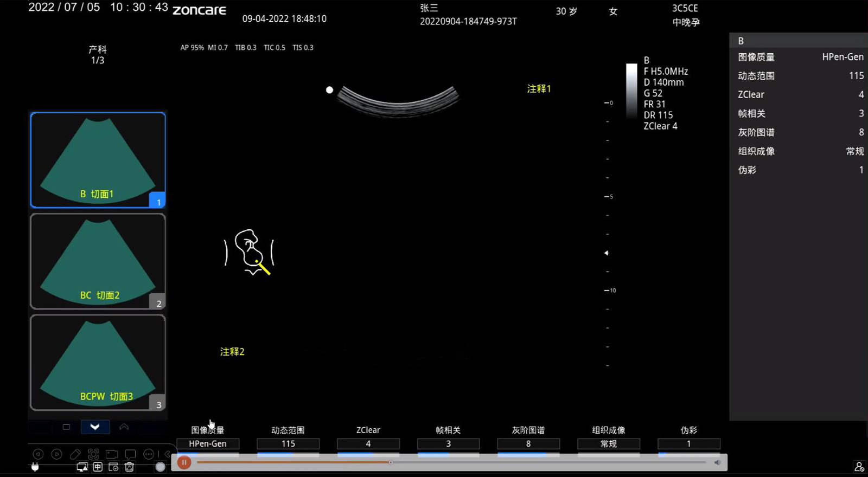Click the HPen-Gen image quality value box
The image size is (868, 477).
208,444
